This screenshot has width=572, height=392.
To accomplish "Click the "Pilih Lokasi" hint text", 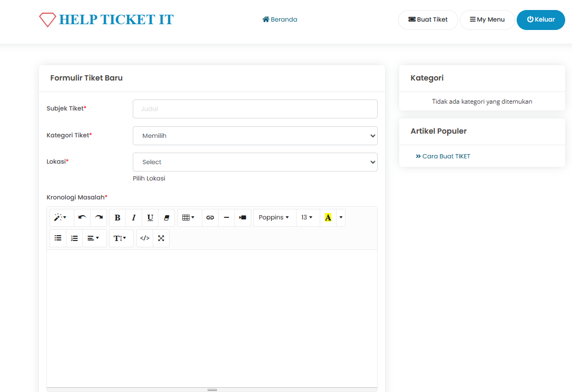I will click(149, 178).
